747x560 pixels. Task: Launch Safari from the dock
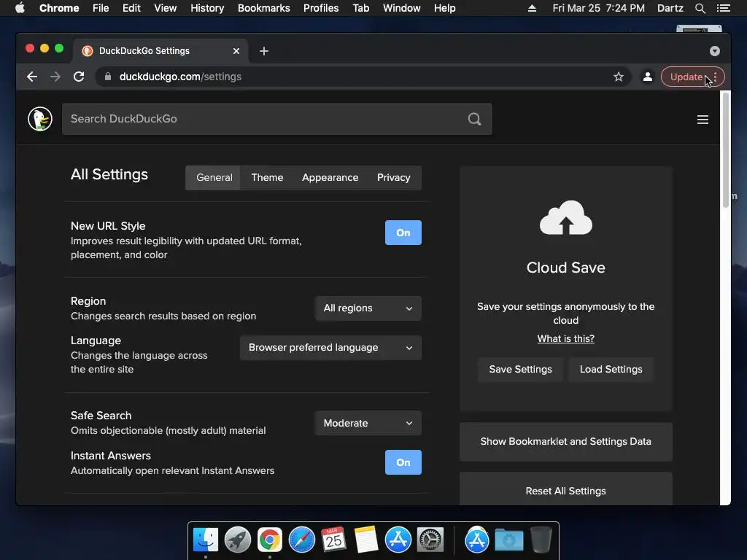(x=301, y=540)
